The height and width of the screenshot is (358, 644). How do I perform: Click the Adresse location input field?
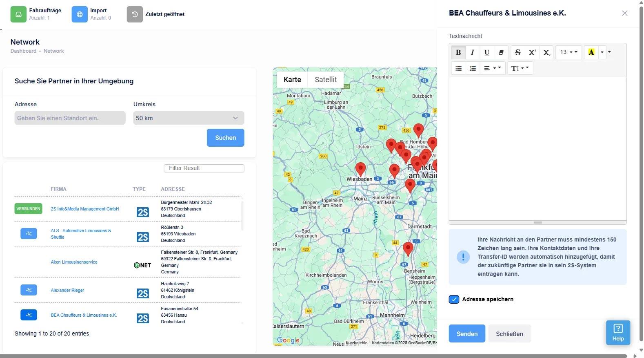(x=70, y=118)
